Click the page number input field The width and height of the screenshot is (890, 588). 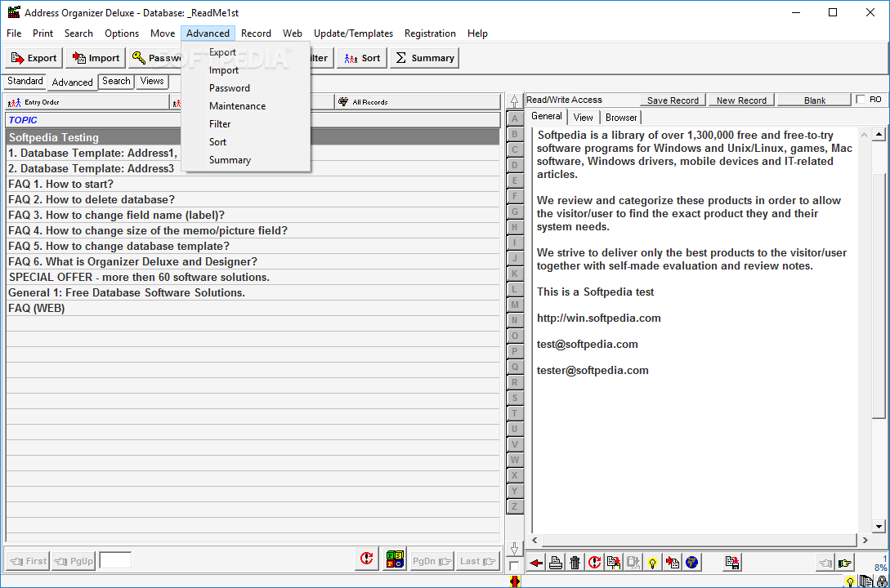point(115,561)
